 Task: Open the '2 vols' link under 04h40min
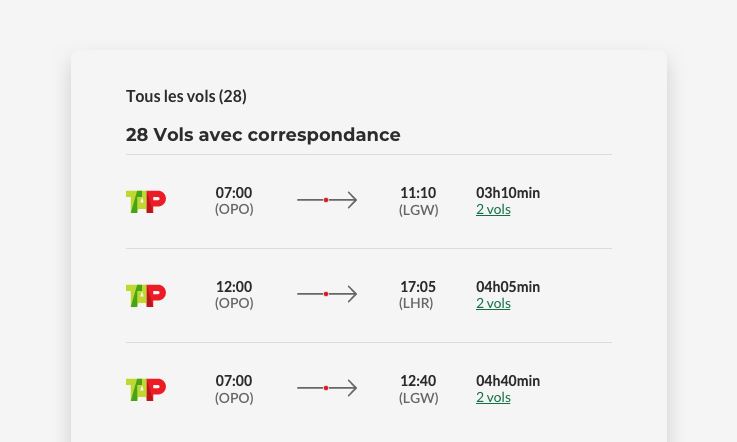(x=493, y=398)
